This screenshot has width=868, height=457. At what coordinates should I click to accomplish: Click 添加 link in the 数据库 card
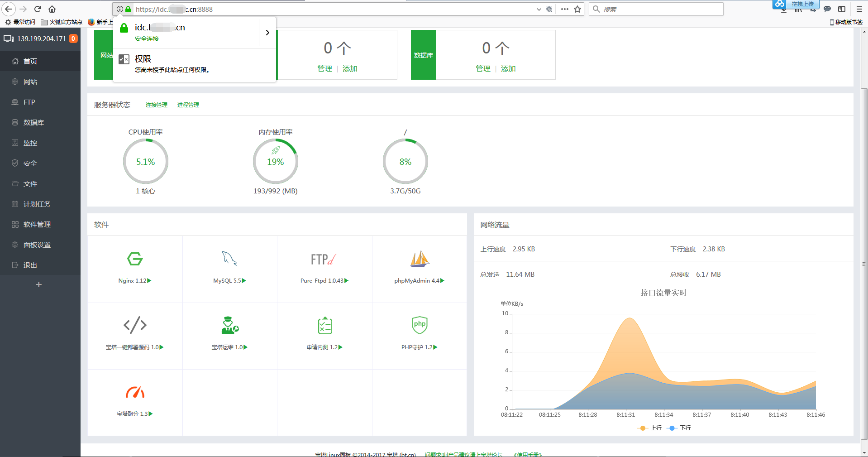[x=508, y=69]
